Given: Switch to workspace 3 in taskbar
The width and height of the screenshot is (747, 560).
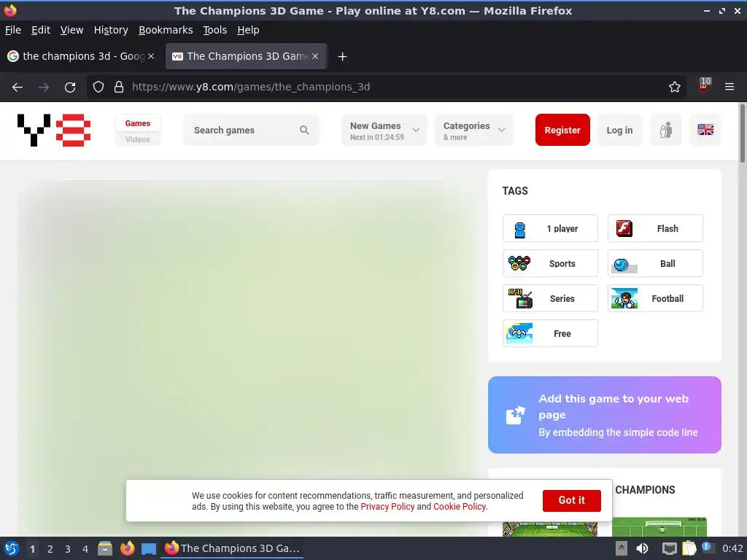Looking at the screenshot, I should (68, 549).
